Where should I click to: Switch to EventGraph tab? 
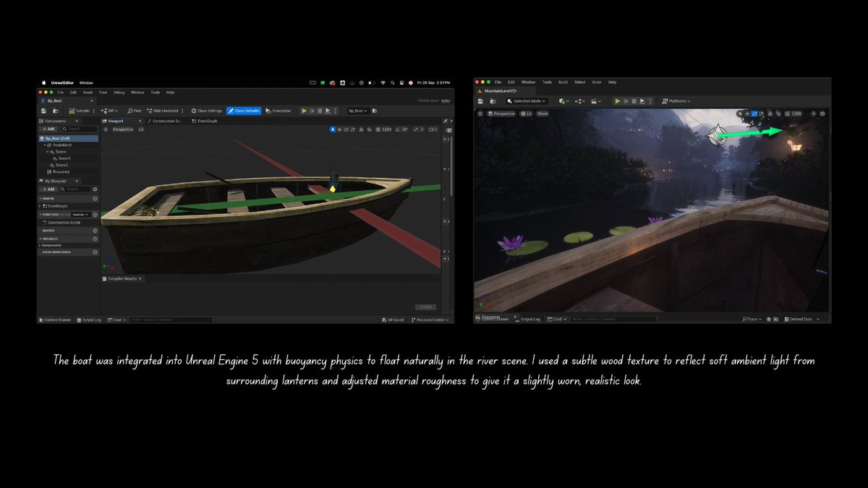click(204, 121)
